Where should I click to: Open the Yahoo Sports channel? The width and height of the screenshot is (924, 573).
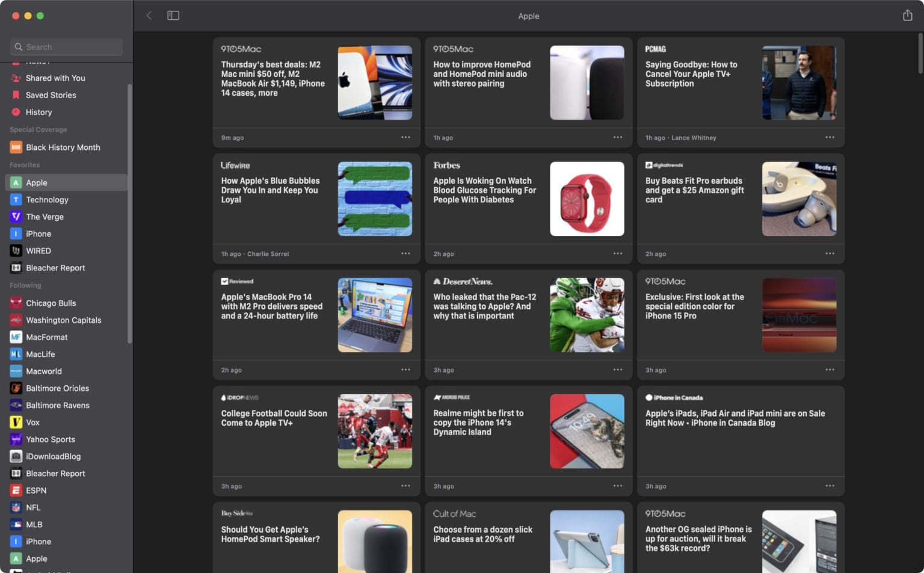point(50,439)
